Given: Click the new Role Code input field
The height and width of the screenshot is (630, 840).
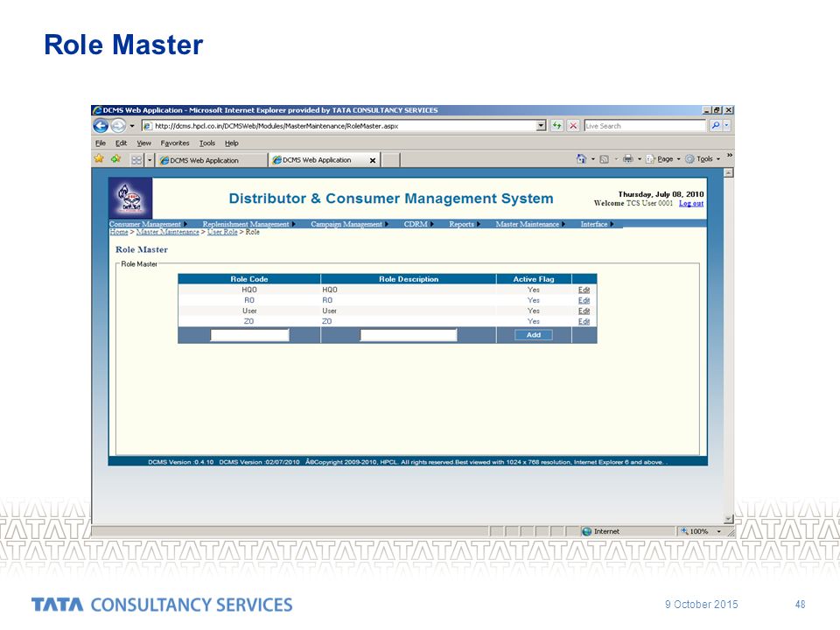Looking at the screenshot, I should [x=249, y=335].
